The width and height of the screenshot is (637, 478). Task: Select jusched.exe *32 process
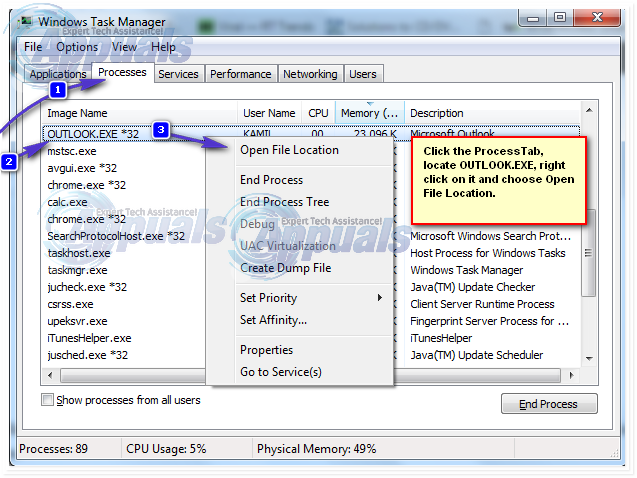point(87,355)
